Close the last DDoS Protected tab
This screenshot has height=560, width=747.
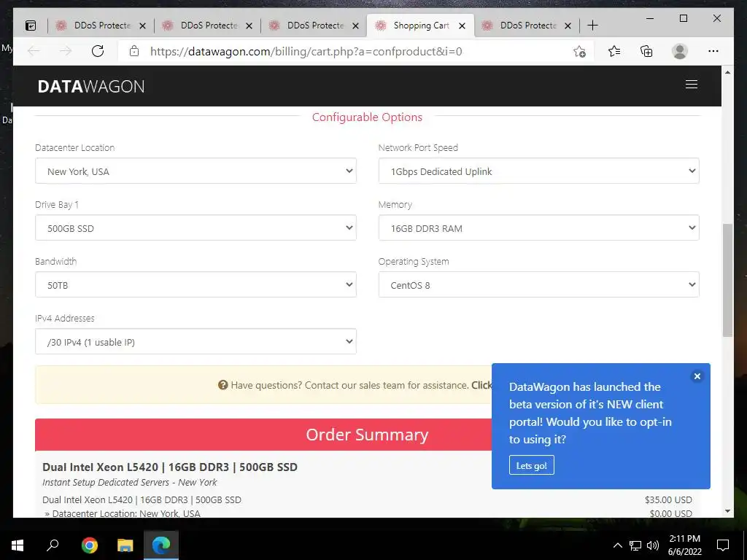[x=568, y=26]
